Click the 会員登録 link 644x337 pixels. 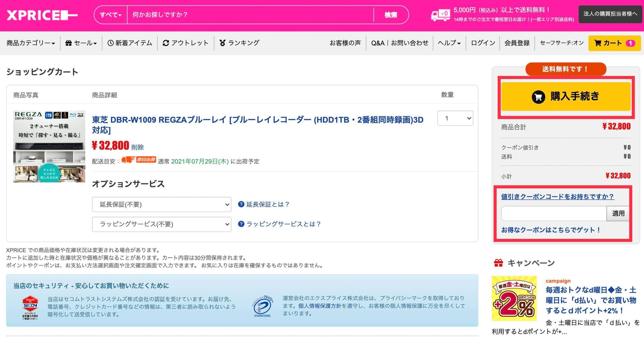(x=517, y=43)
